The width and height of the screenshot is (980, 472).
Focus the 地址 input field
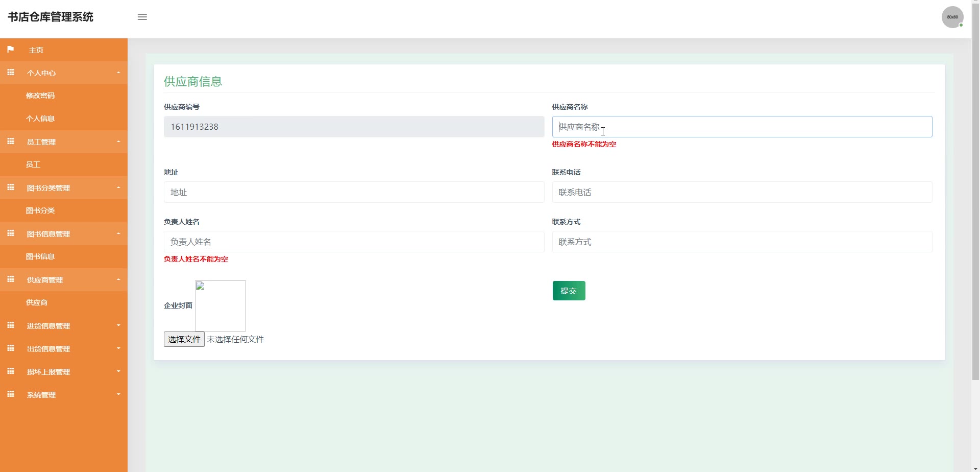(354, 192)
